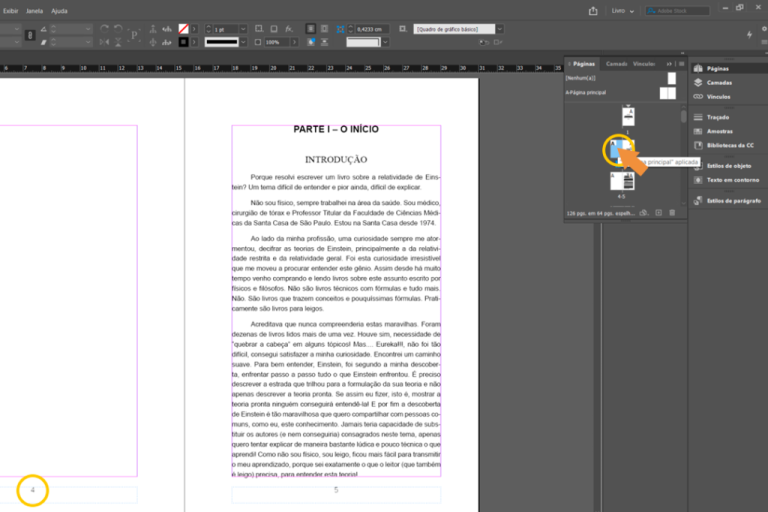Open the Ajuda menu

pos(59,11)
